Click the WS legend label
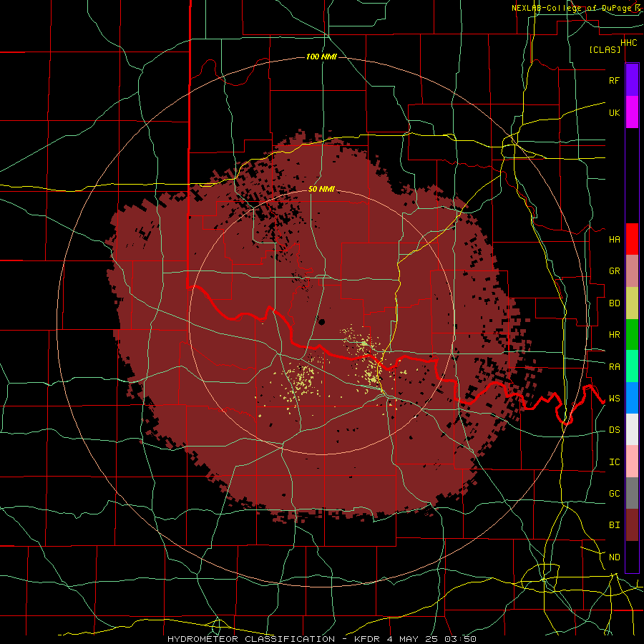The image size is (644, 644). click(614, 398)
